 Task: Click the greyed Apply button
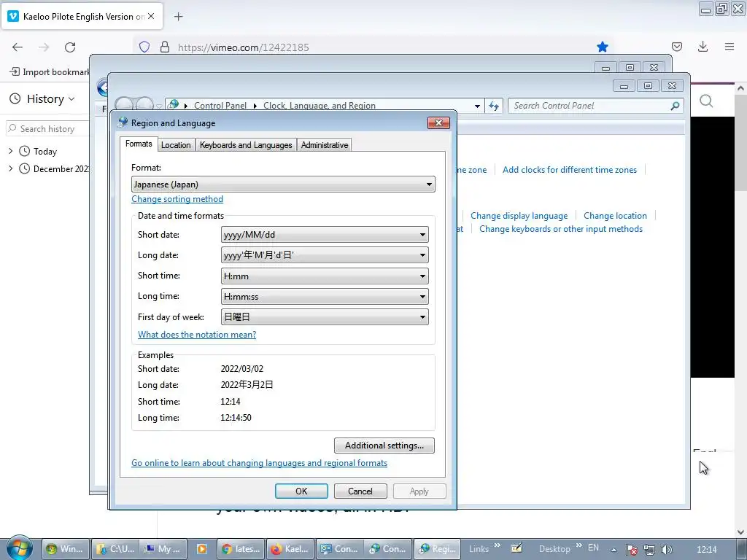click(419, 491)
